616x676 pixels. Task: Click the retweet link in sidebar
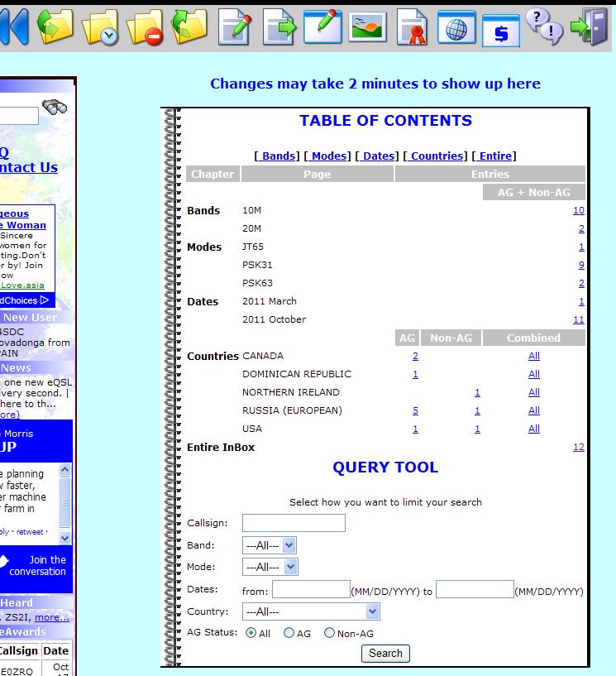(30, 532)
